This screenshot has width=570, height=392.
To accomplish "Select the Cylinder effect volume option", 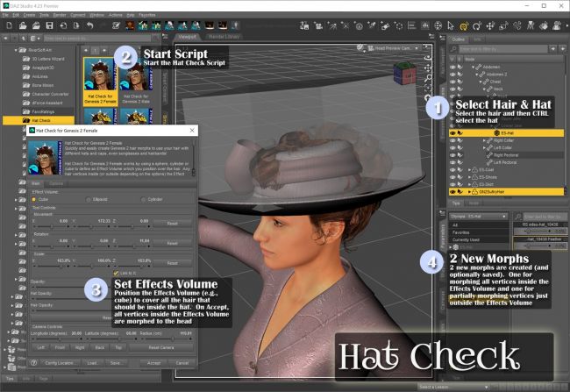I will click(152, 200).
